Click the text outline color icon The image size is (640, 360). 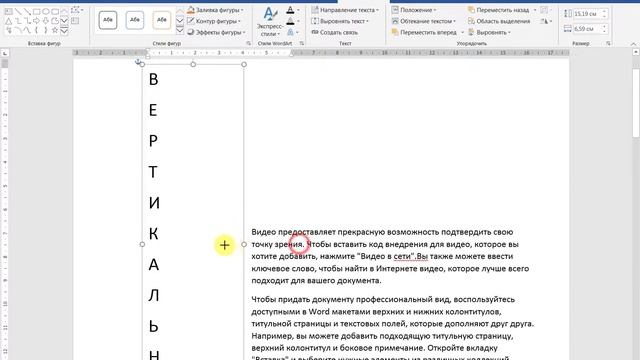290,21
